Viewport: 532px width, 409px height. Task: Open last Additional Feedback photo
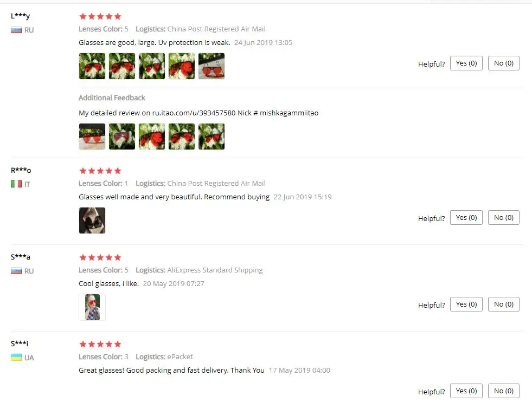coord(211,137)
